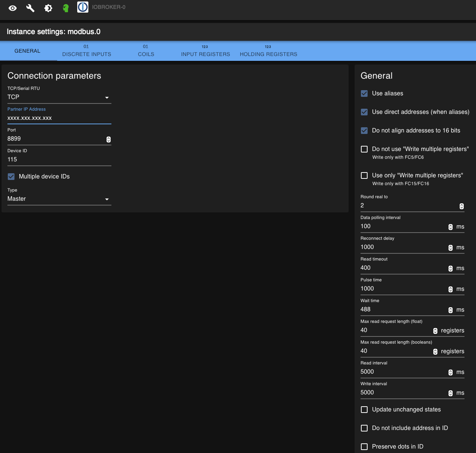
Task: Click the Port number stepper arrows
Action: (108, 139)
